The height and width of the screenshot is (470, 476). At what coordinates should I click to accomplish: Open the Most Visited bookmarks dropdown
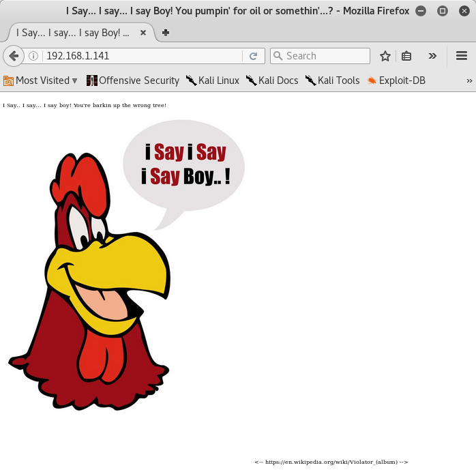40,80
